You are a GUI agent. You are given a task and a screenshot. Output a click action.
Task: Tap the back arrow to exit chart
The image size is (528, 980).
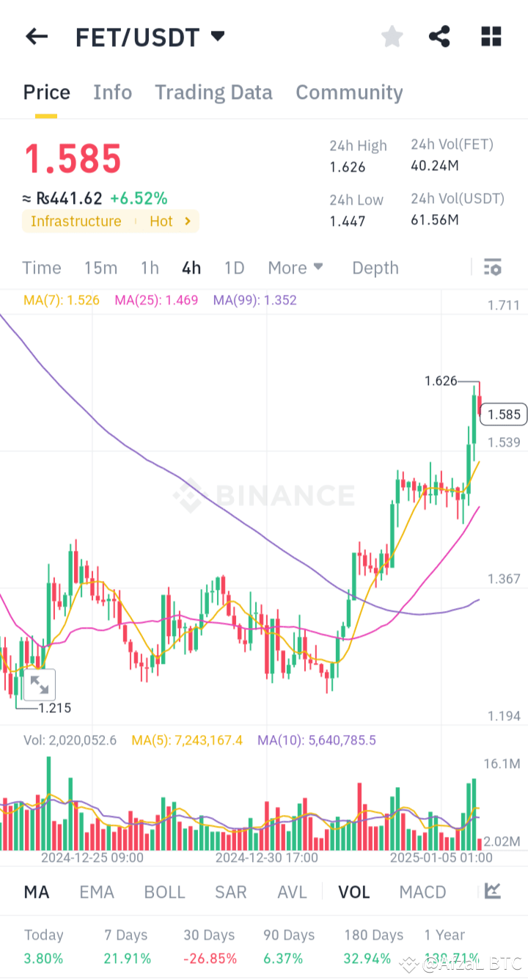click(x=36, y=36)
